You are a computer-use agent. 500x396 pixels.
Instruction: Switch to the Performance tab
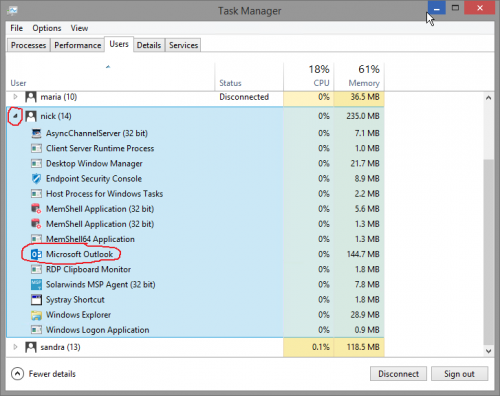coord(78,45)
